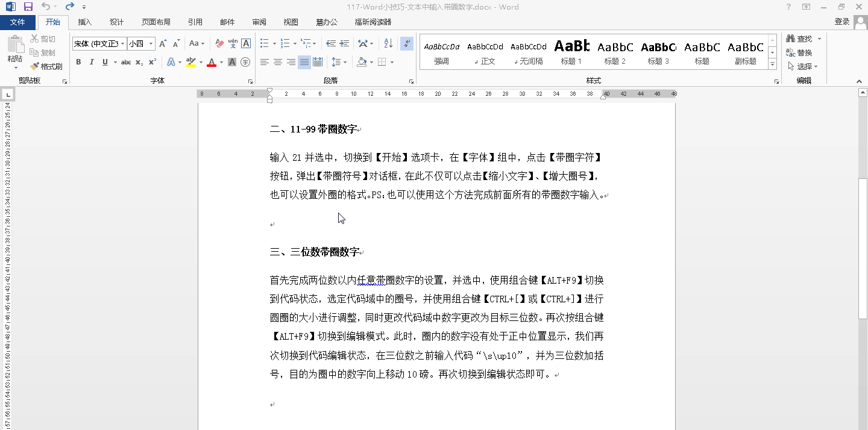Click the Clear All Formatting icon
Viewport: 868px width, 430px height.
(219, 43)
